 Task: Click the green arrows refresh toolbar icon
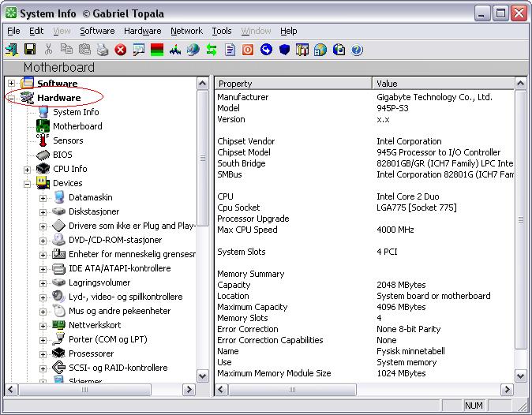(x=212, y=50)
